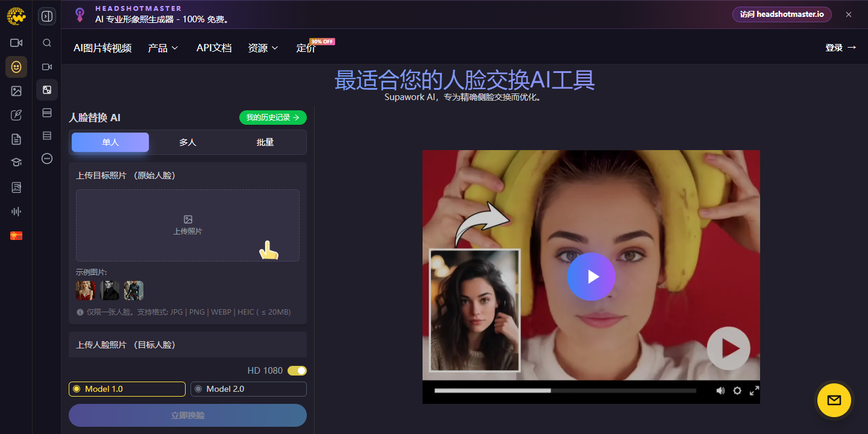Open the AI图片转视频 menu item

102,48
